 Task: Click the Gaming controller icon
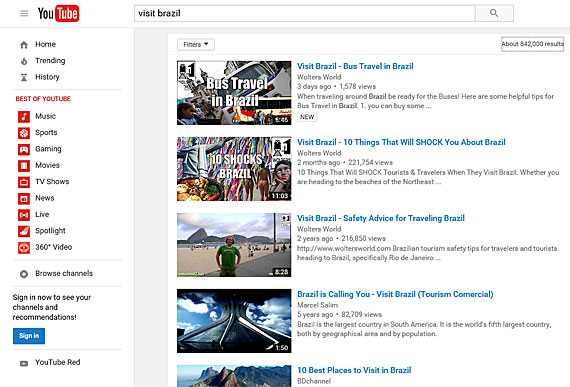point(24,149)
